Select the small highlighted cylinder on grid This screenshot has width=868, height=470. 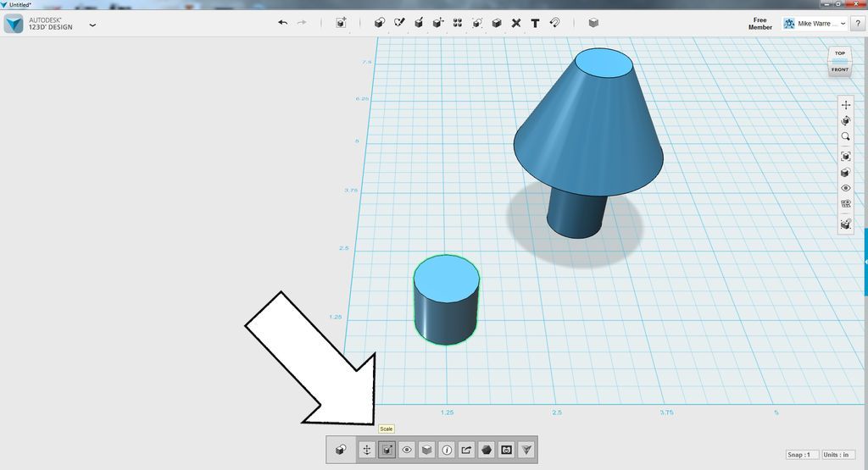[x=446, y=300]
